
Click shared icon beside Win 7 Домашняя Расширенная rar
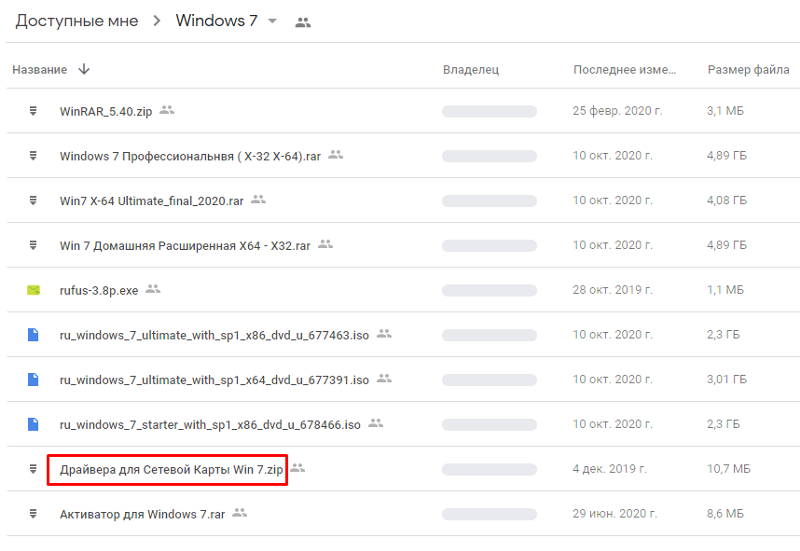[x=326, y=244]
